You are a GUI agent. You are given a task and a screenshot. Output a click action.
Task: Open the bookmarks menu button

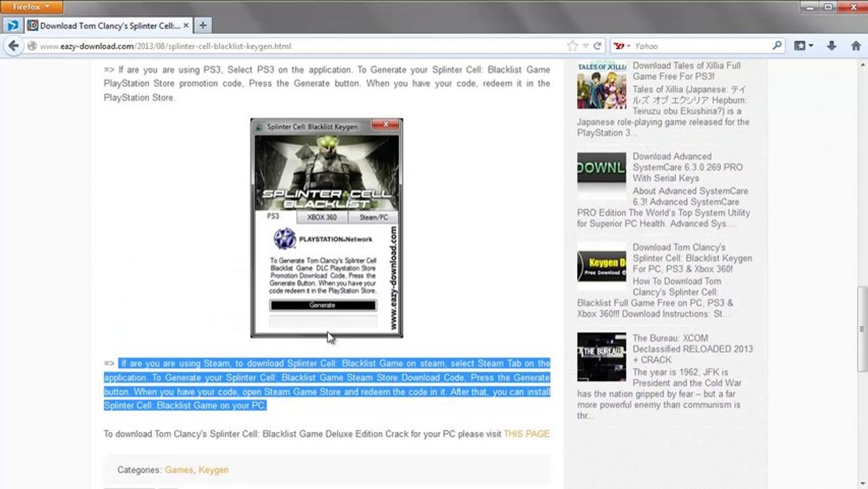[x=804, y=46]
